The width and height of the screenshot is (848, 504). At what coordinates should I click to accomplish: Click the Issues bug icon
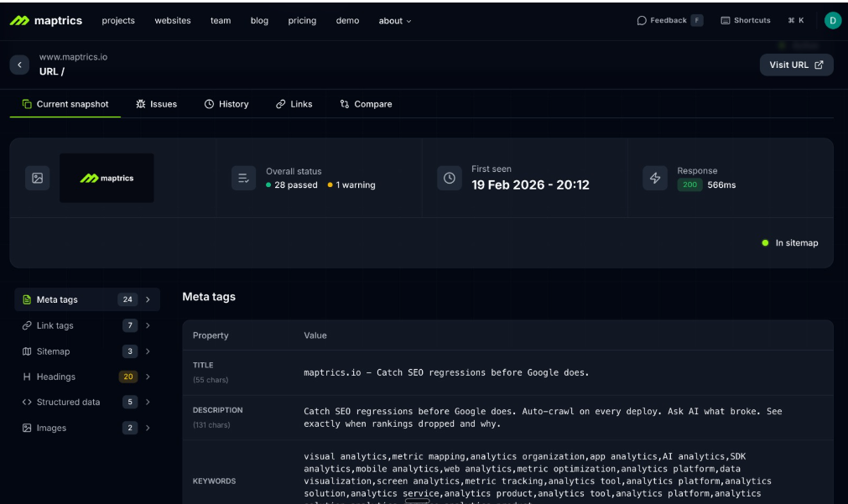point(141,104)
